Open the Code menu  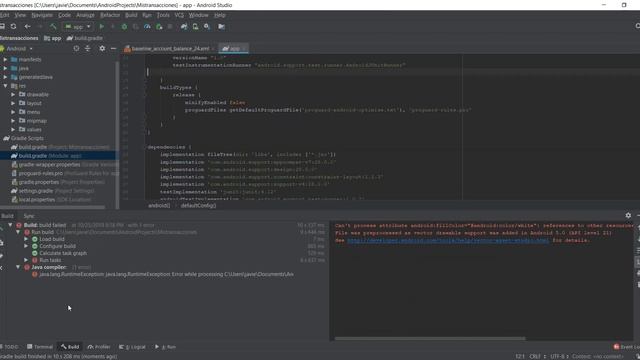pos(64,15)
